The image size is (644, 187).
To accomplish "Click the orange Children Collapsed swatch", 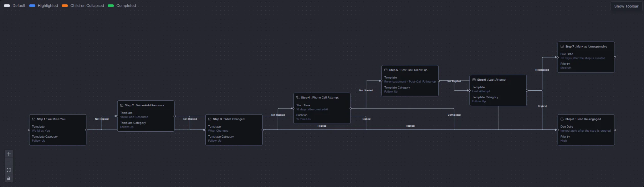I will [x=64, y=6].
